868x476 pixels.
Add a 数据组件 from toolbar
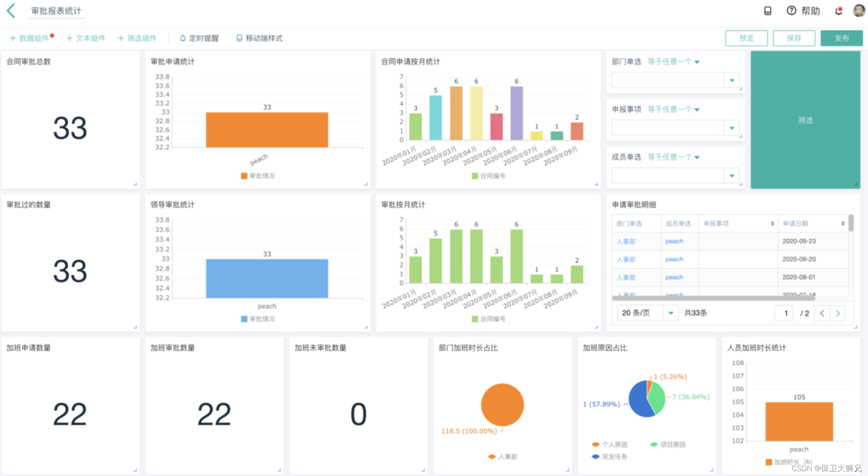[x=29, y=38]
